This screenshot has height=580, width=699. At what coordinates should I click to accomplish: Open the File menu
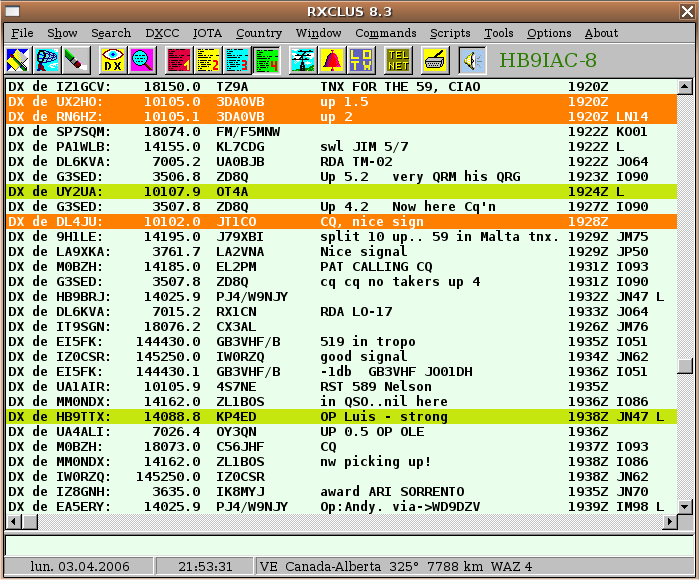[x=22, y=33]
